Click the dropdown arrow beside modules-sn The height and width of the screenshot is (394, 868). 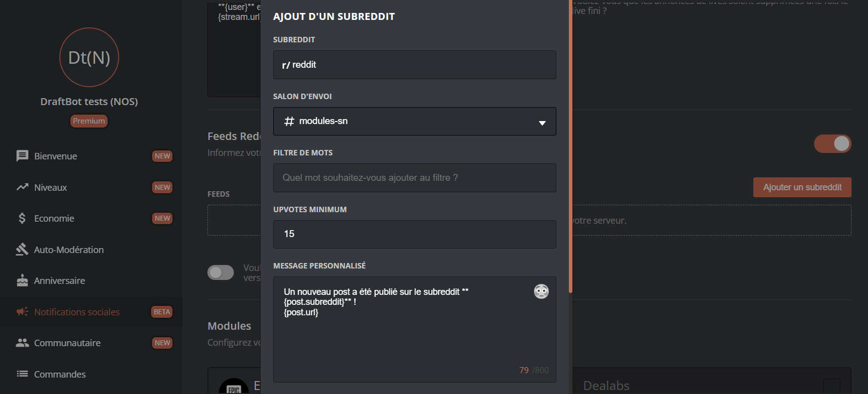[542, 123]
